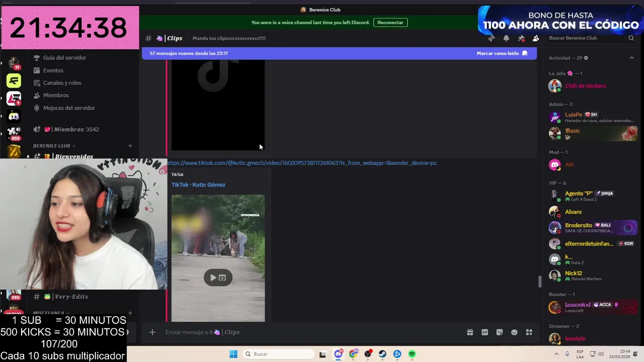This screenshot has height=362, width=644.
Task: Open notification settings bell icon
Action: [506, 38]
